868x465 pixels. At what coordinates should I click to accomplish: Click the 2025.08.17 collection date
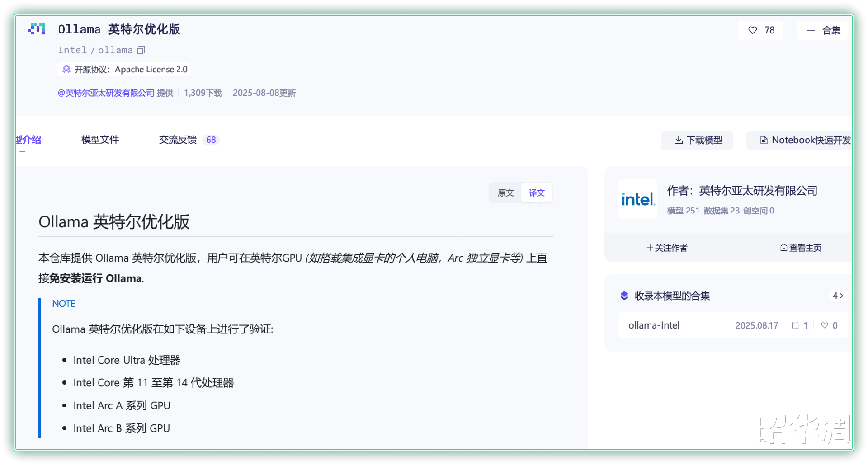coord(757,325)
